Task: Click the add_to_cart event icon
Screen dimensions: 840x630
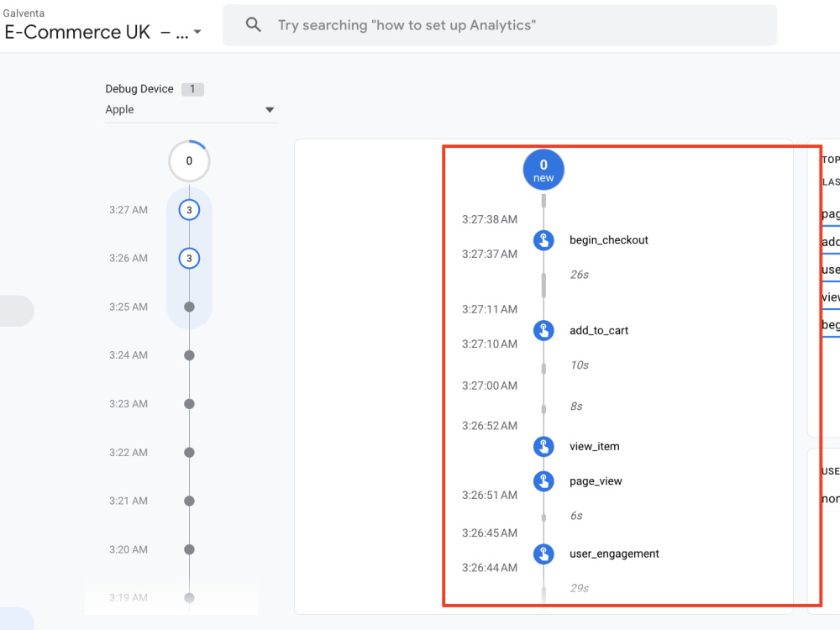Action: click(x=543, y=330)
